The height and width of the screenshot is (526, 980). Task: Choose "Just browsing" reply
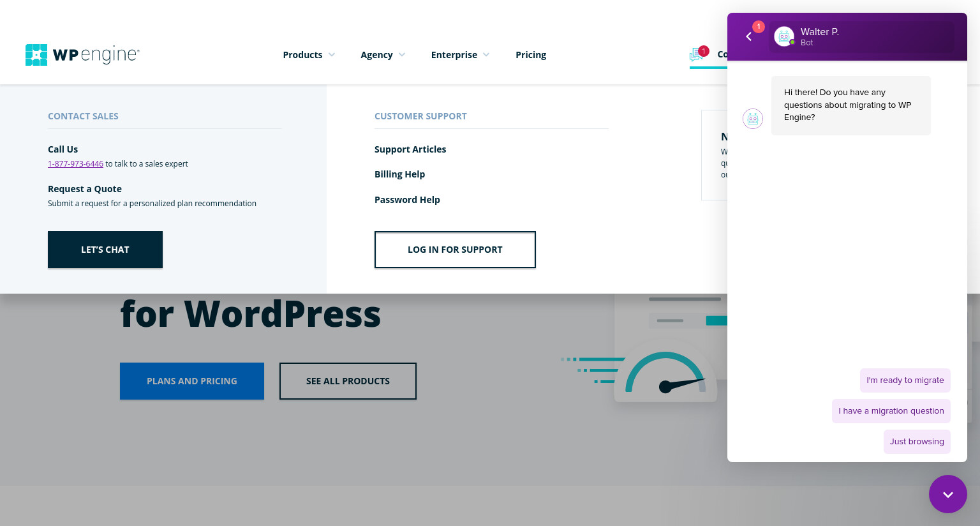pyautogui.click(x=917, y=442)
